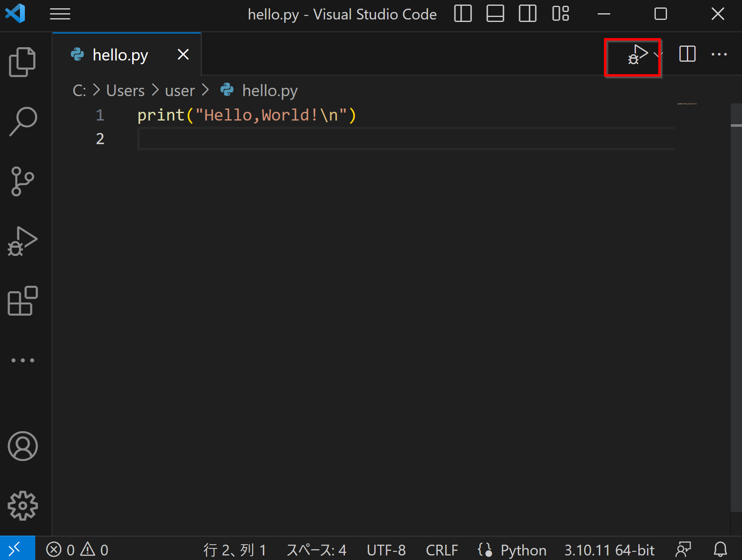The width and height of the screenshot is (742, 560).
Task: Click line number 1 in gutter
Action: (x=100, y=115)
